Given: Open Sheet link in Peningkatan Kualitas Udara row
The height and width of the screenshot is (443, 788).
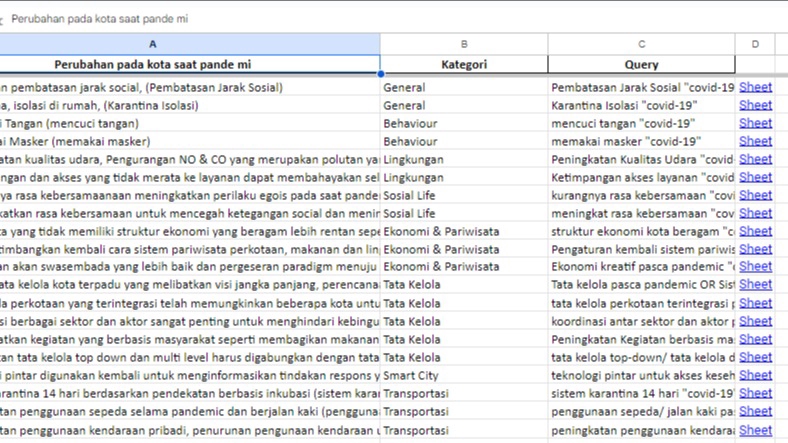Looking at the screenshot, I should click(x=755, y=159).
